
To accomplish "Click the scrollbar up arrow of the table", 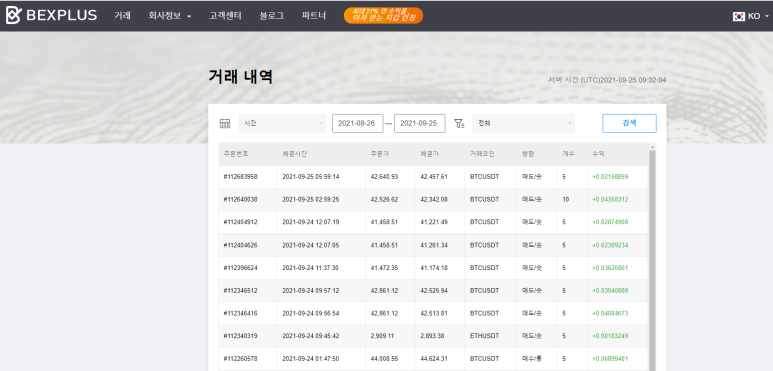I will 652,146.
